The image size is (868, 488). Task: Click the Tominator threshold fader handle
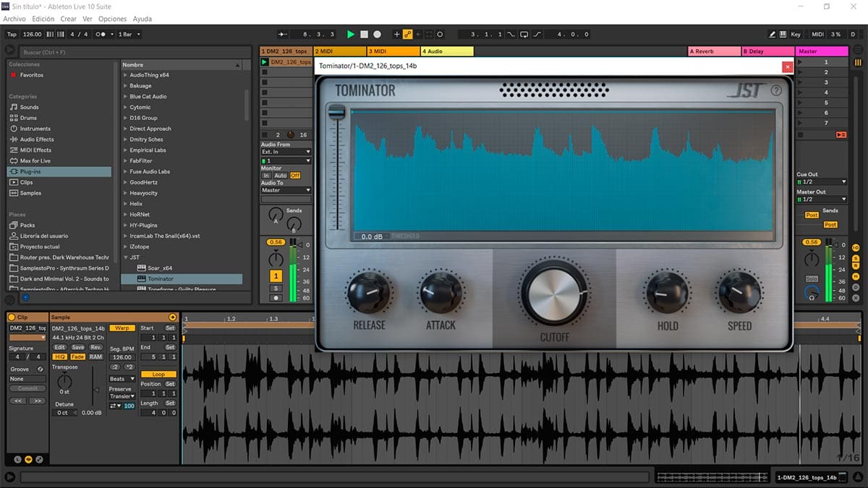[x=337, y=112]
